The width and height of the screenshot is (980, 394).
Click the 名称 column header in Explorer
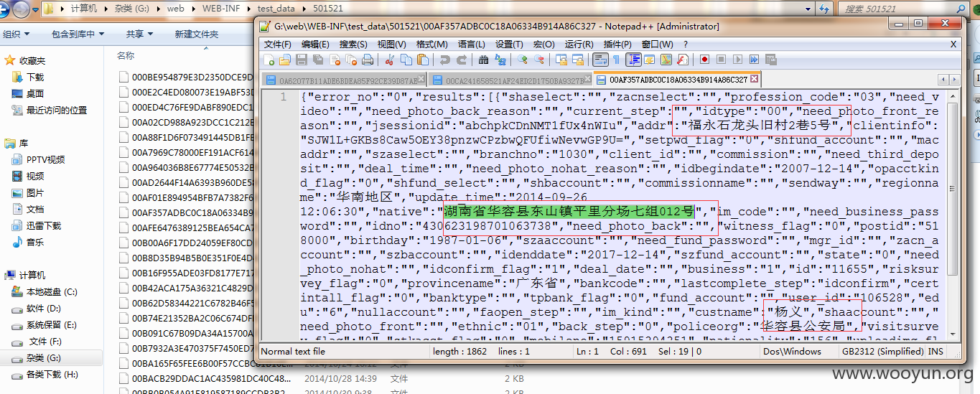(x=126, y=55)
